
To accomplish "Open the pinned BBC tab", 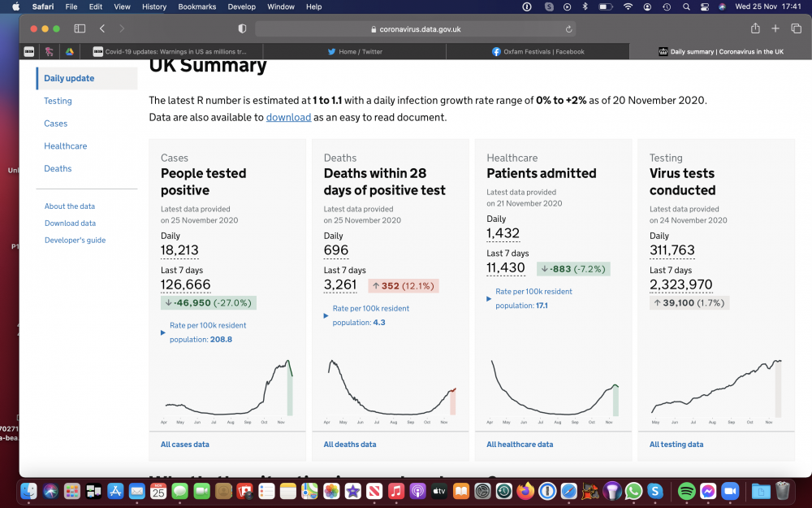I will click(x=29, y=51).
